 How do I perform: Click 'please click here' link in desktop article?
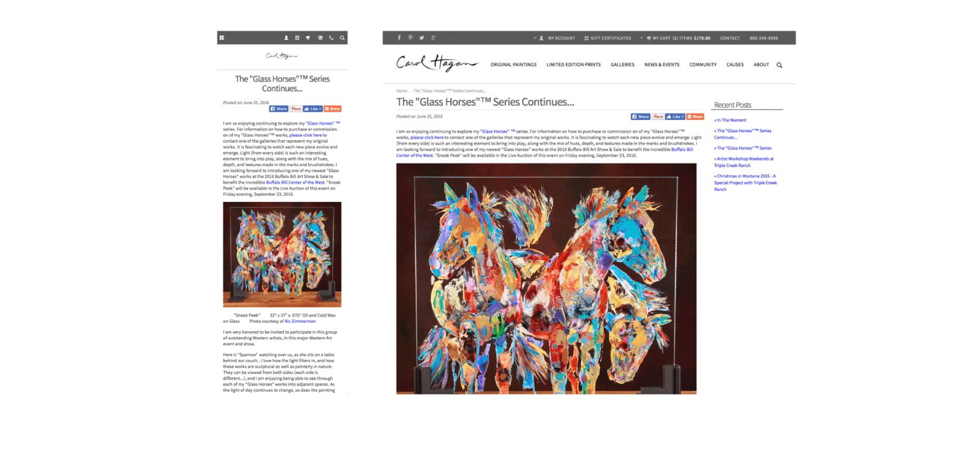[x=427, y=137]
